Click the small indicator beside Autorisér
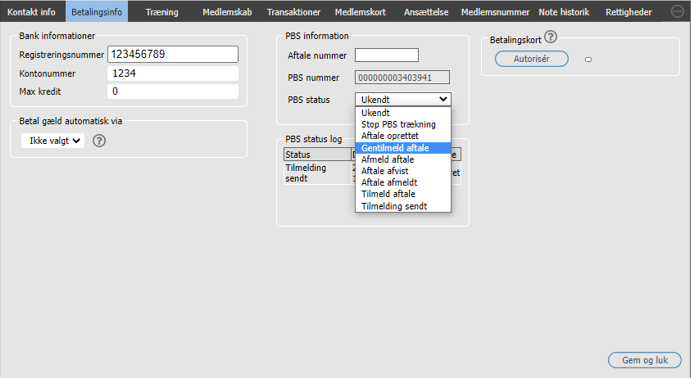Viewport: 691px width, 378px height. coord(588,59)
